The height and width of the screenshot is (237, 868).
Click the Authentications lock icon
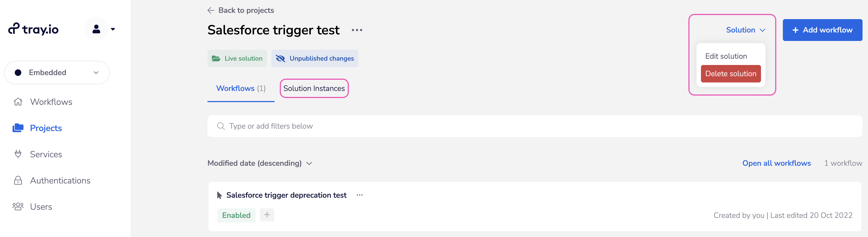(18, 180)
